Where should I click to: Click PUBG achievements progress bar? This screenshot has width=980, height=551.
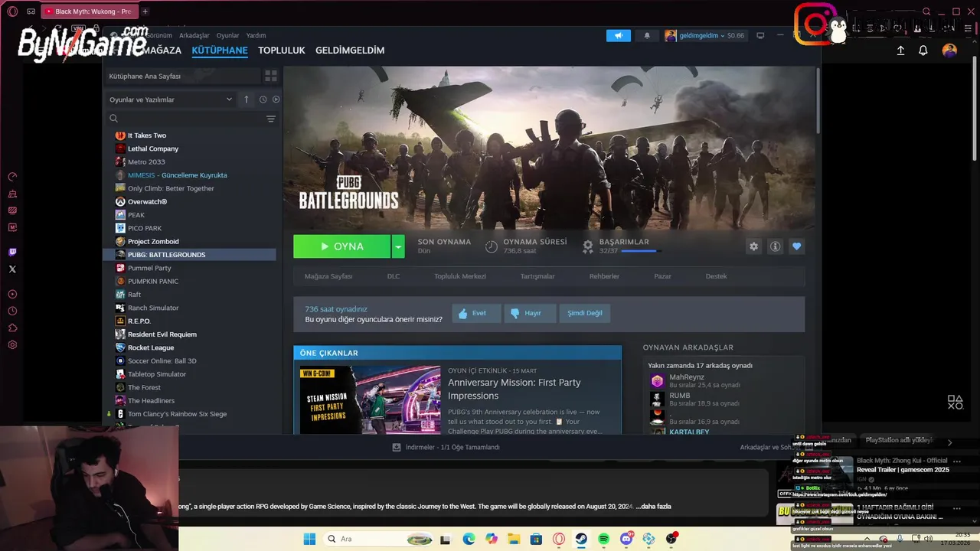640,251
